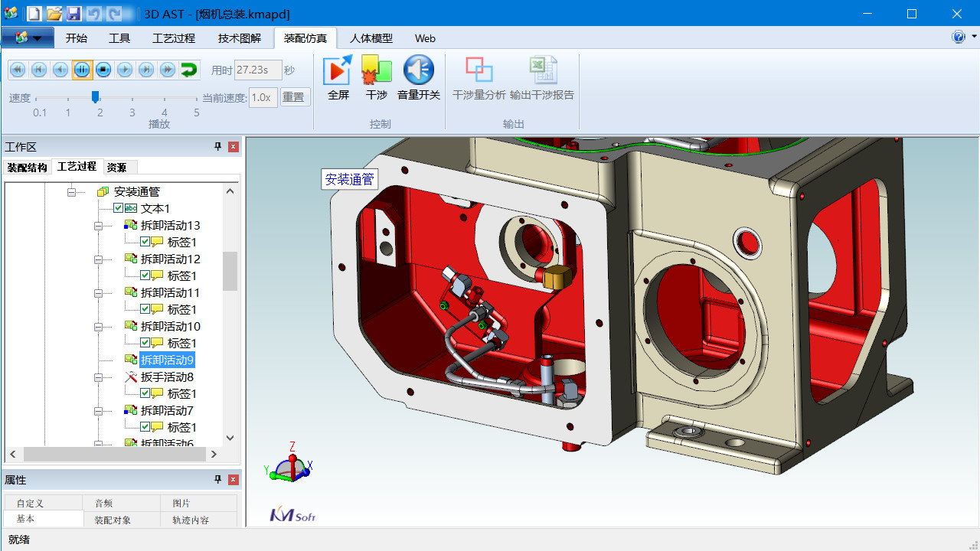
Task: Uncheck the 文本1 checkbox
Action: tap(118, 208)
